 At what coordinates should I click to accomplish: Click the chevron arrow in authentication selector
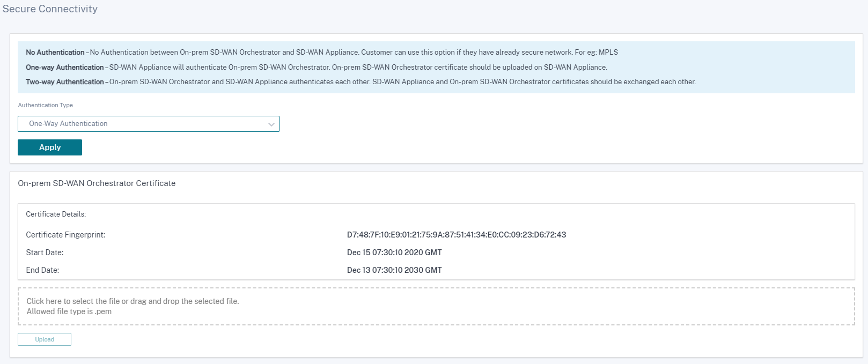(271, 124)
